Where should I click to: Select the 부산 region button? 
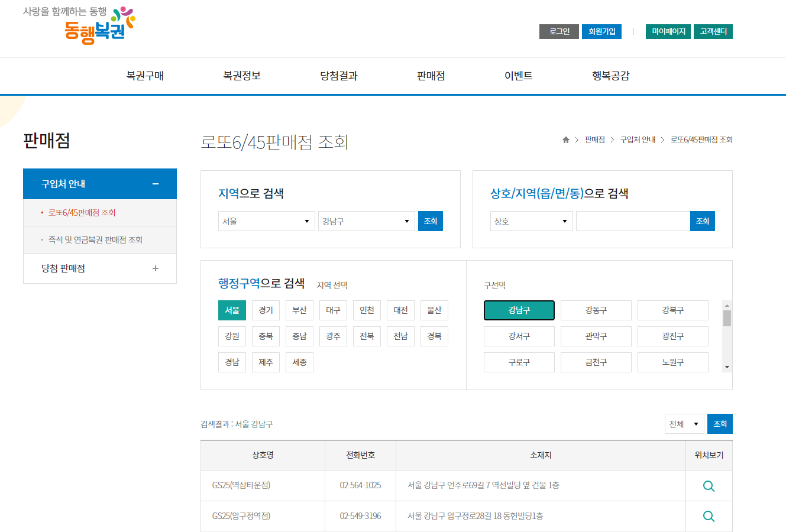tap(299, 310)
